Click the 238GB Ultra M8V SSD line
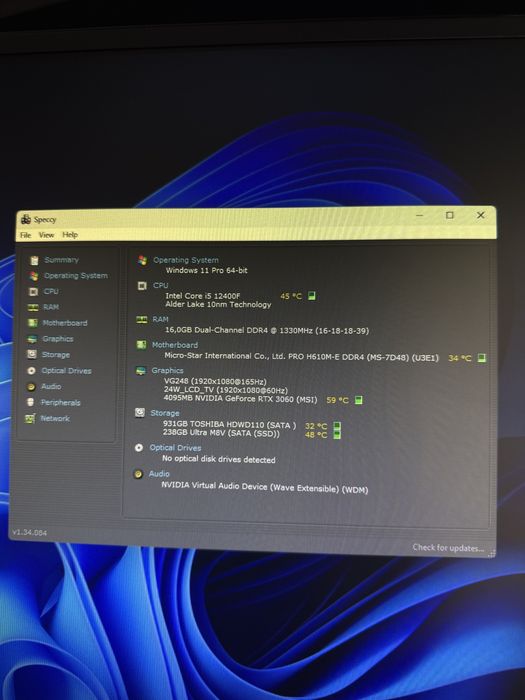Image resolution: width=525 pixels, height=700 pixels. [221, 433]
